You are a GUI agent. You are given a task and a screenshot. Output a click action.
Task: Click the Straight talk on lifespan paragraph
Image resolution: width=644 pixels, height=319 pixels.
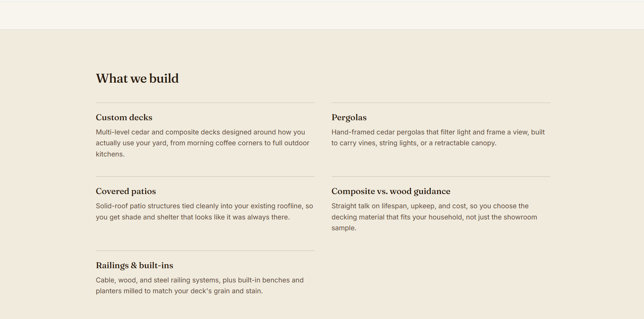point(434,217)
